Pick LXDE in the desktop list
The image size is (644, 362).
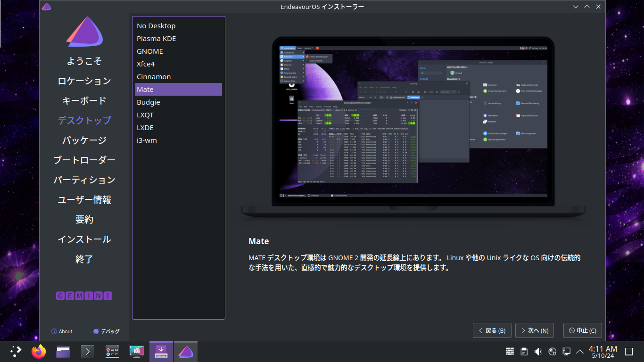[179, 128]
